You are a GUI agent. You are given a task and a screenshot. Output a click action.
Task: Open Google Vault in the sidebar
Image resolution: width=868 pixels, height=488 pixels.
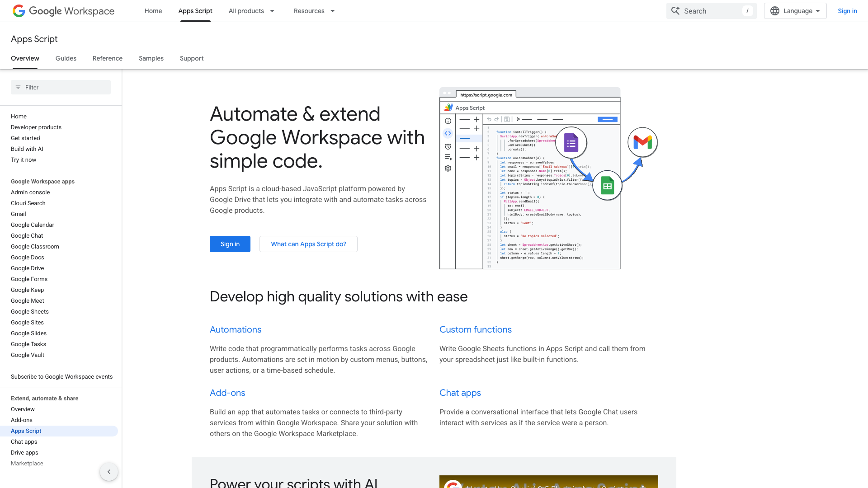tap(28, 355)
